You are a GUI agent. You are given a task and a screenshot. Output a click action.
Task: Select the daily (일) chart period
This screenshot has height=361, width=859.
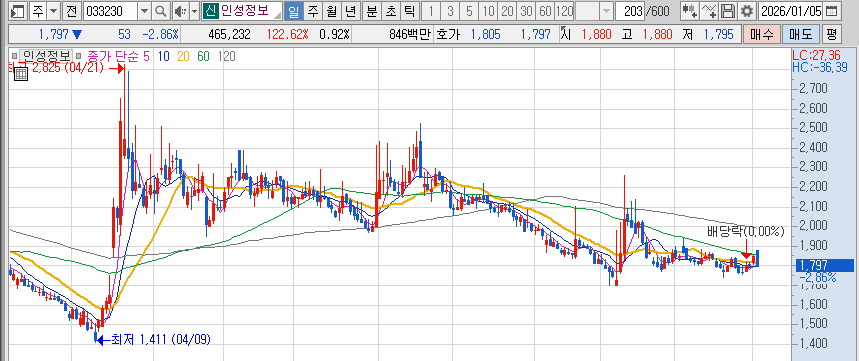point(295,10)
